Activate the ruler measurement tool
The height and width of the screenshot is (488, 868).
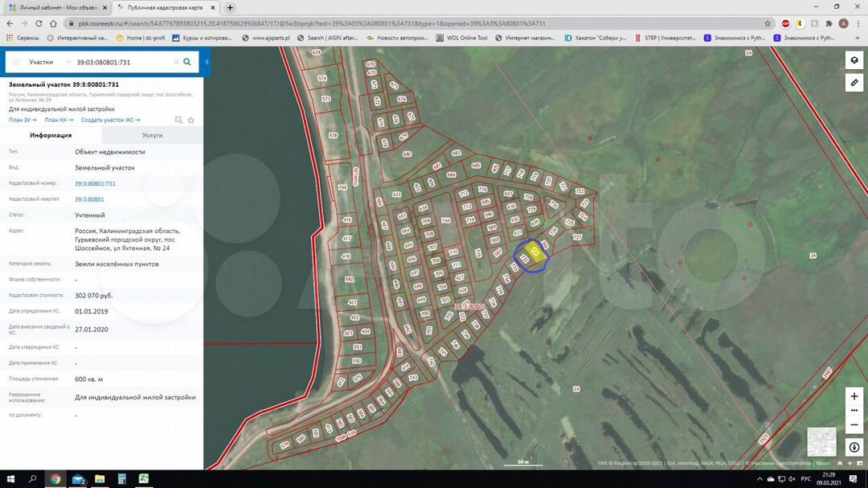[854, 83]
